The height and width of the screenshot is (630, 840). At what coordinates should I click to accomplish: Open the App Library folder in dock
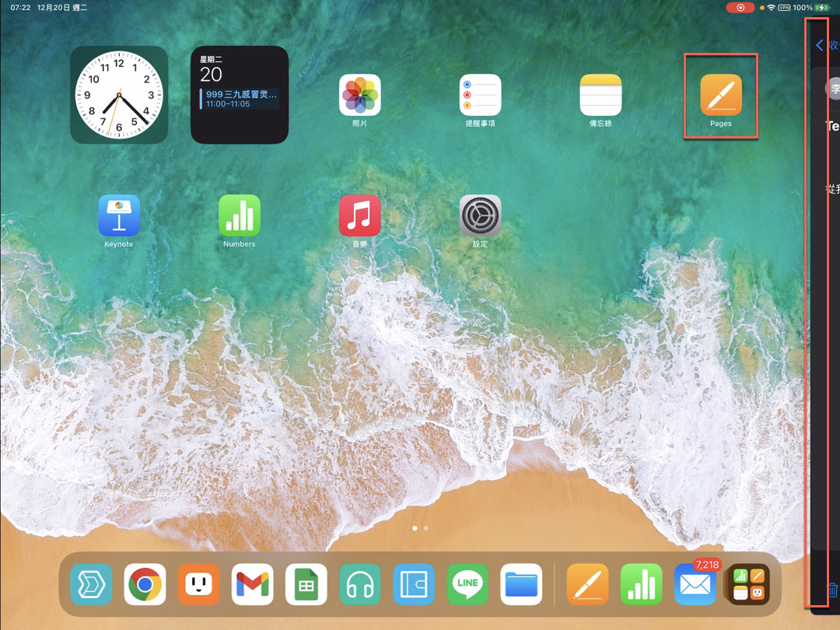[747, 584]
